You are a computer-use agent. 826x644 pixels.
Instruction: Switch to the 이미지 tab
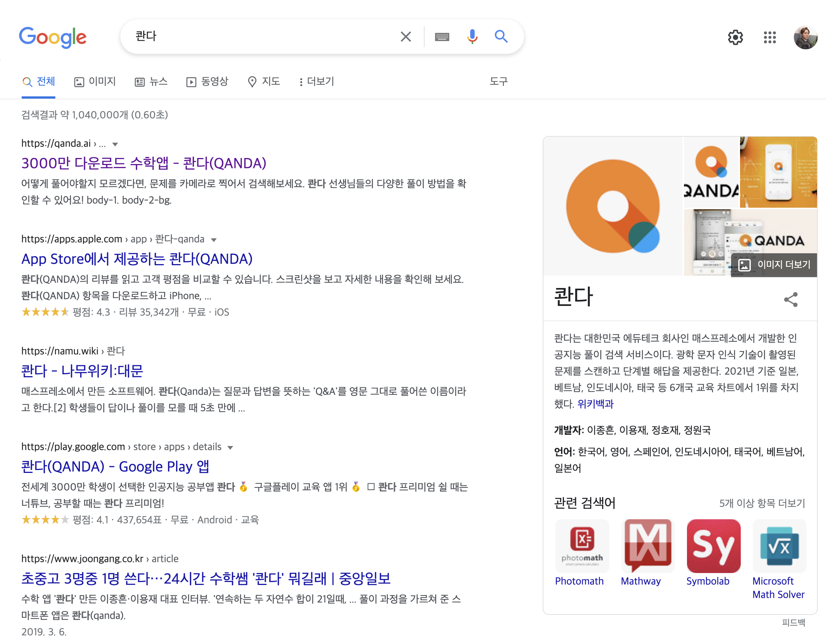point(95,81)
